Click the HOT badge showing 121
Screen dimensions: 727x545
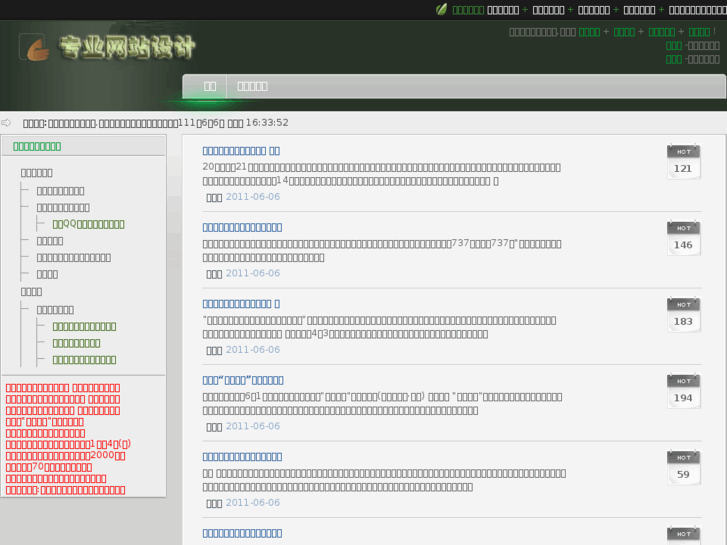(683, 162)
